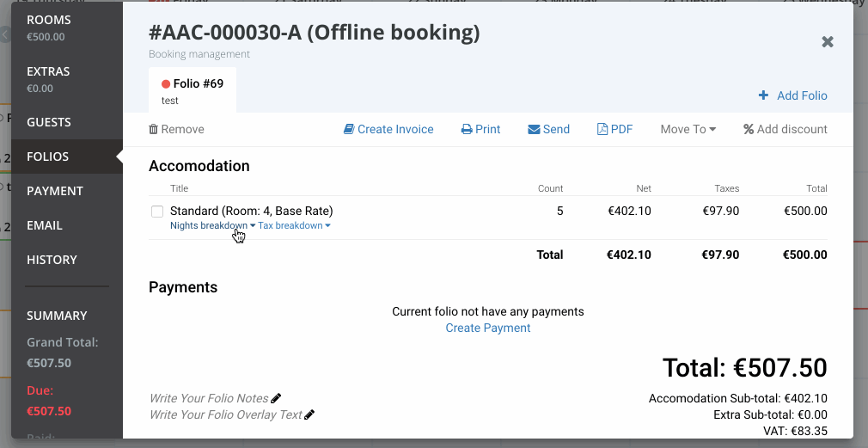Expand the Tax breakdown dropdown
The width and height of the screenshot is (868, 448).
[x=294, y=225]
